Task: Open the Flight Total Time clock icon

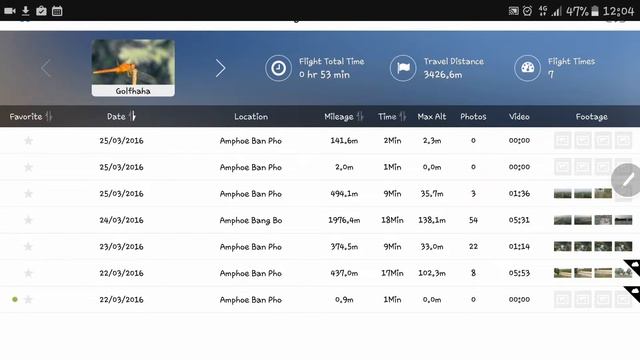Action: click(278, 68)
